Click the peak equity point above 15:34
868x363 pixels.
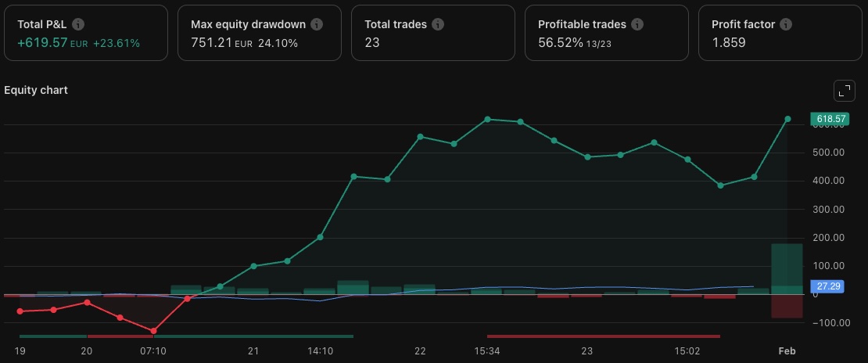487,119
